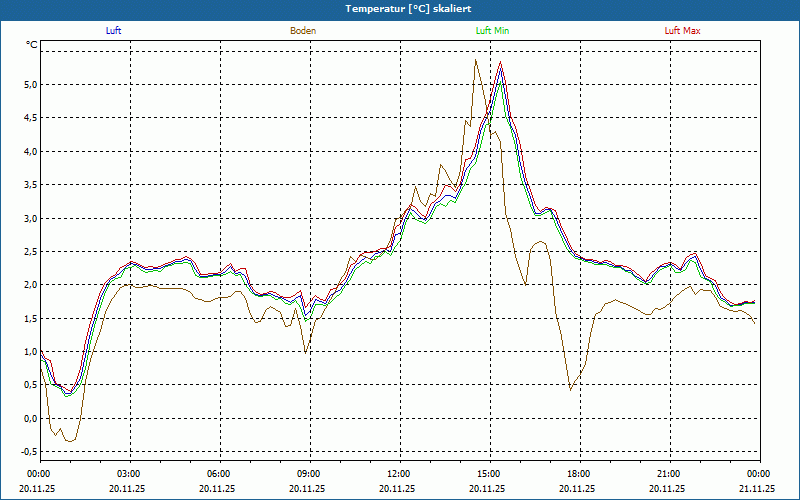This screenshot has height=500, width=800.
Task: Select the 06:00 time axis label
Action: [x=218, y=474]
